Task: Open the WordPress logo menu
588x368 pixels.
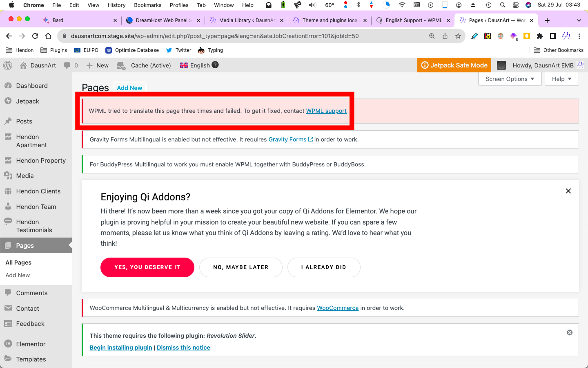Action: [x=8, y=65]
